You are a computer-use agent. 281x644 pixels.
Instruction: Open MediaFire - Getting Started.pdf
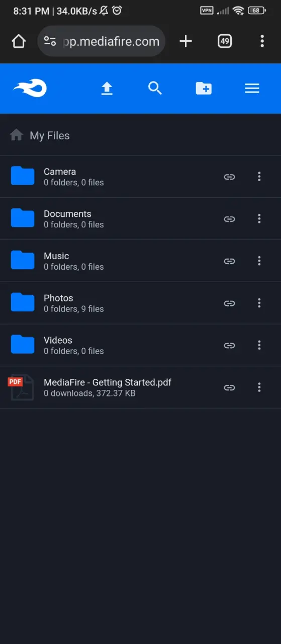pyautogui.click(x=108, y=382)
